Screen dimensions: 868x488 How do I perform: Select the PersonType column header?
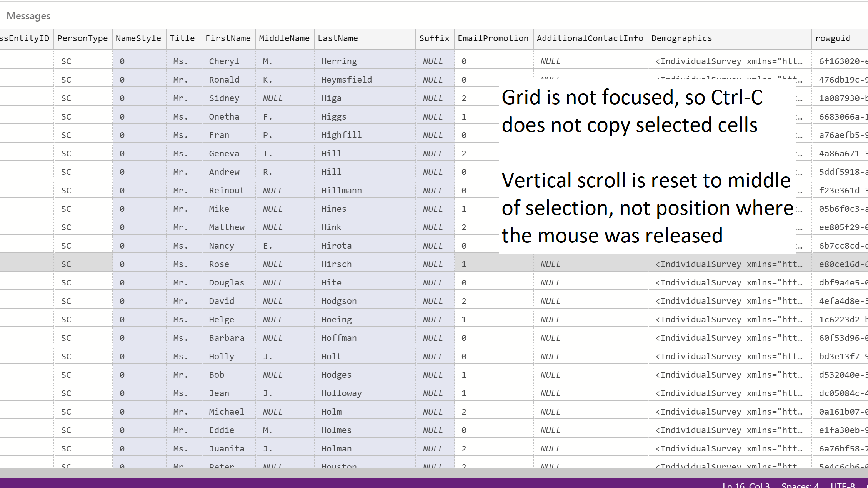82,38
